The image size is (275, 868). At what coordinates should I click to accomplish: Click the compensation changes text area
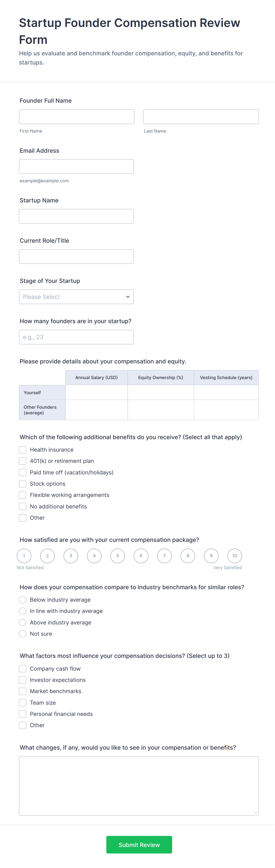tap(139, 785)
